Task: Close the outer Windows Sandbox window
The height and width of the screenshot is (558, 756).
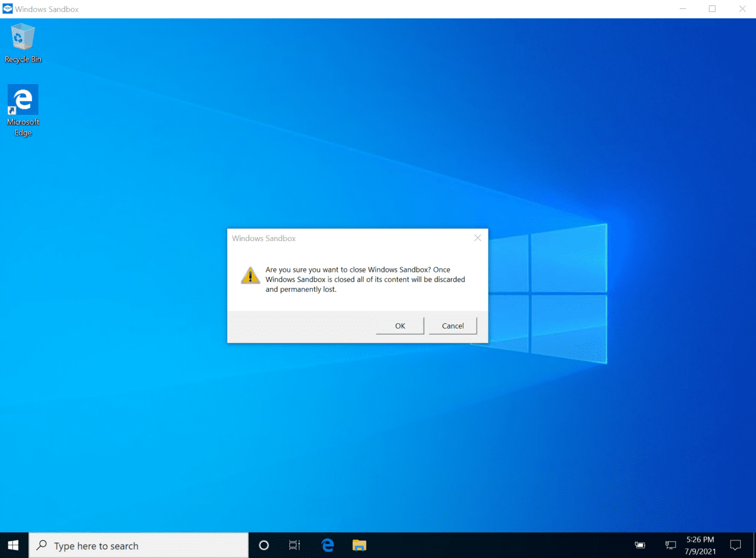Action: [742, 9]
